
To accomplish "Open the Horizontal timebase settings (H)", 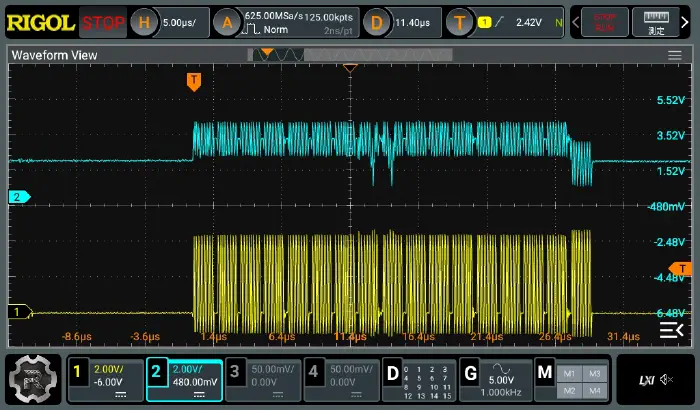I will point(146,22).
